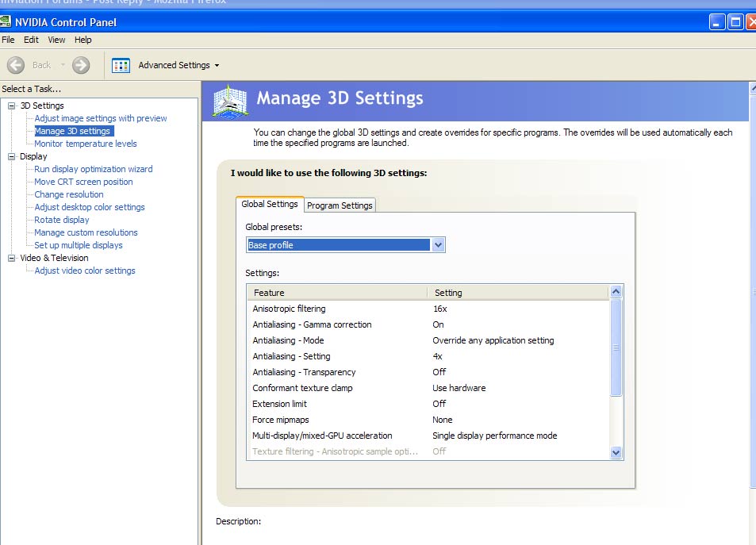Click the Manage 3D Settings header icon
Viewport: 756px width, 545px height.
(x=230, y=101)
